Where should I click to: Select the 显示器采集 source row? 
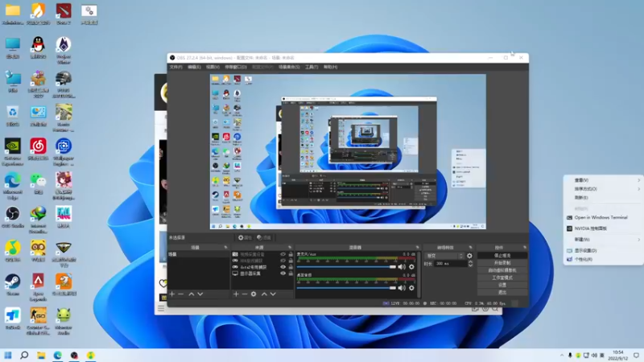click(x=262, y=274)
